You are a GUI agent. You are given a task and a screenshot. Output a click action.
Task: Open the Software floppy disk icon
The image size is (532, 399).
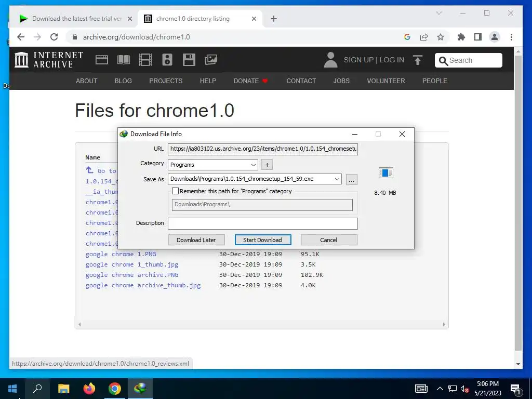coord(189,60)
